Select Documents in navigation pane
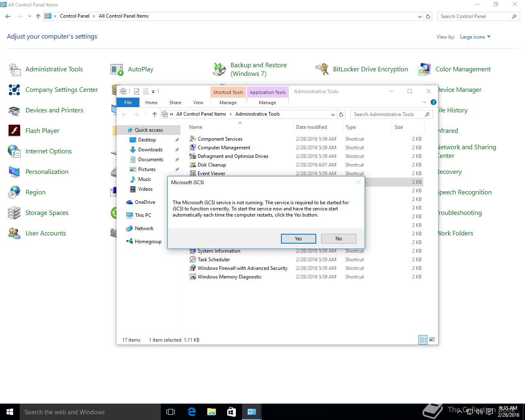The width and height of the screenshot is (525, 420). tap(151, 160)
